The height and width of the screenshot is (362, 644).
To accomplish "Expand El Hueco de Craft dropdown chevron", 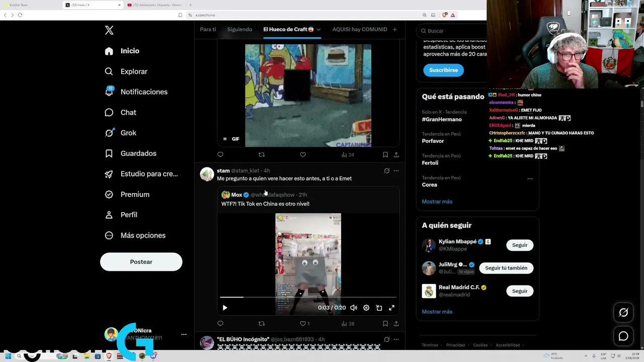I will pos(318,30).
